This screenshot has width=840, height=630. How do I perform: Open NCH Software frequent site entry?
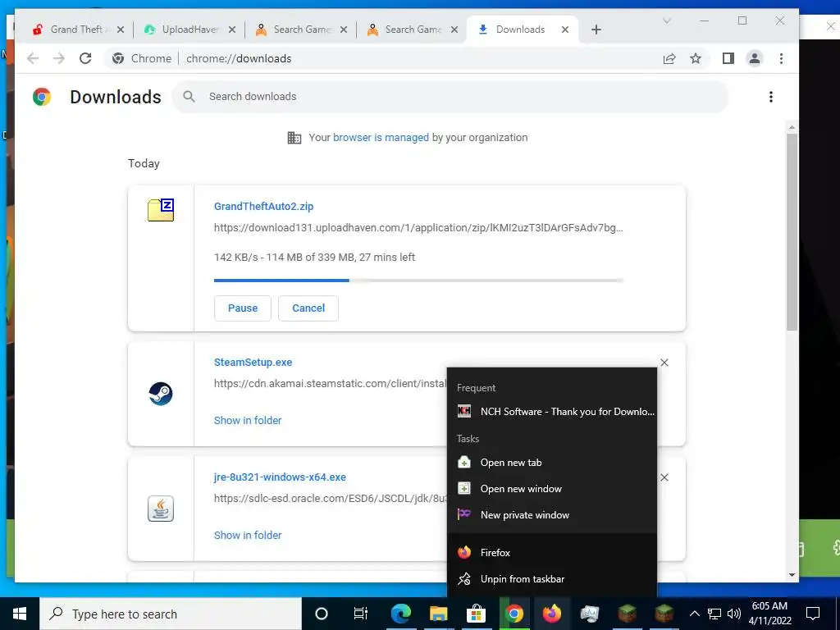pyautogui.click(x=552, y=412)
